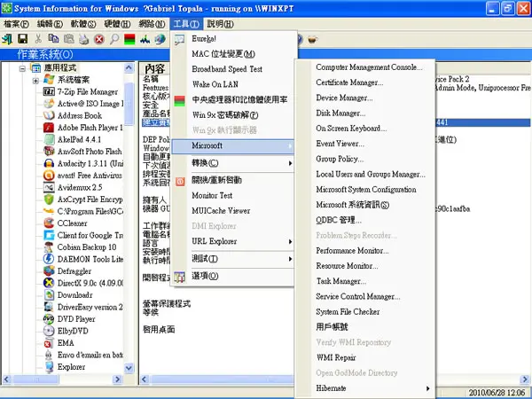The image size is (532, 399).
Task: Click the magnifying glass search icon
Action: [x=114, y=39]
